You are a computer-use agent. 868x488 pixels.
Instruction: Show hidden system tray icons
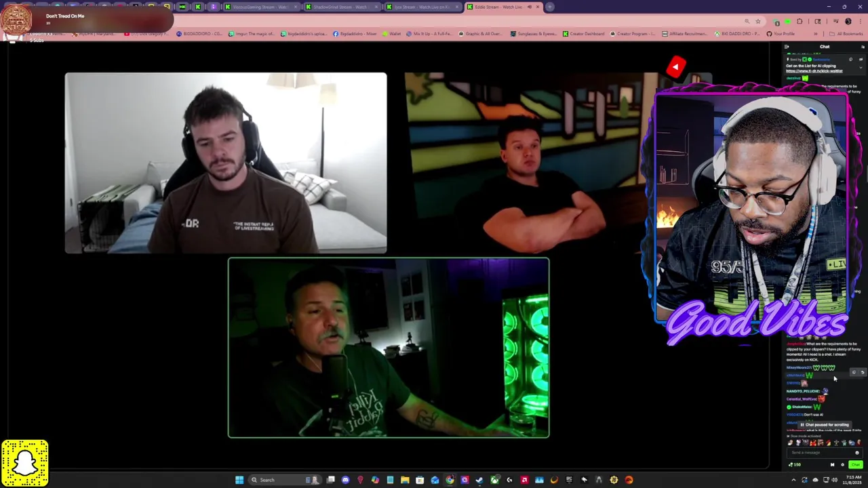tap(793, 480)
